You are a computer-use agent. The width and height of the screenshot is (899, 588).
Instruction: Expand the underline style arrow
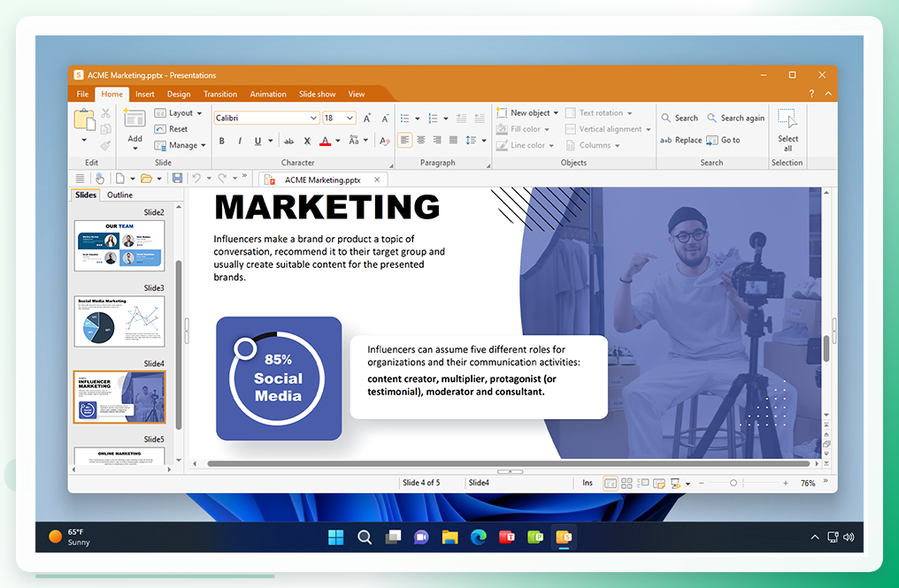(271, 141)
